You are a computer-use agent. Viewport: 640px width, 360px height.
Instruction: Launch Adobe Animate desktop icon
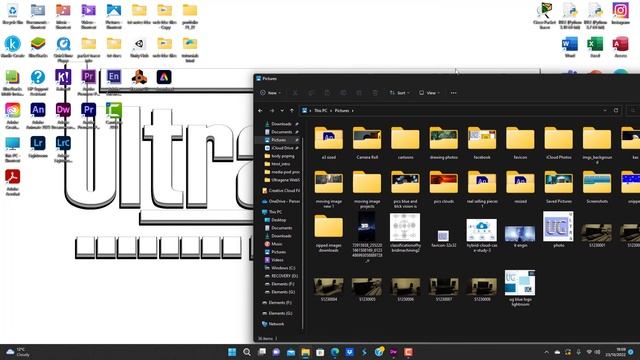coord(38,116)
